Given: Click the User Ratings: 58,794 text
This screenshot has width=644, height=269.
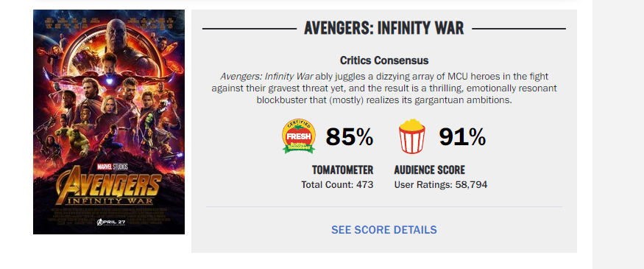Looking at the screenshot, I should click(441, 185).
